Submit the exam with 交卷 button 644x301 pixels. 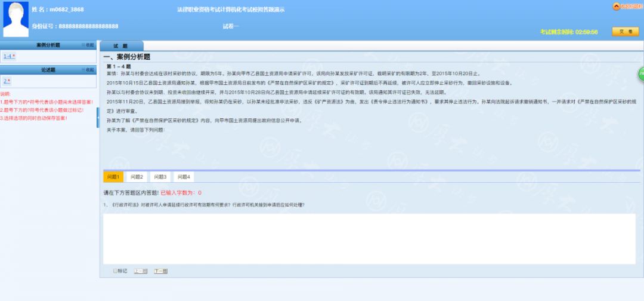[625, 32]
